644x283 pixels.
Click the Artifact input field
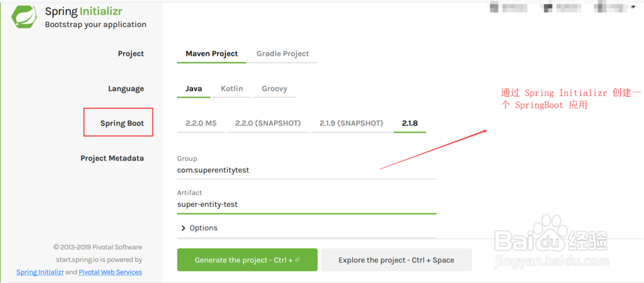[307, 204]
